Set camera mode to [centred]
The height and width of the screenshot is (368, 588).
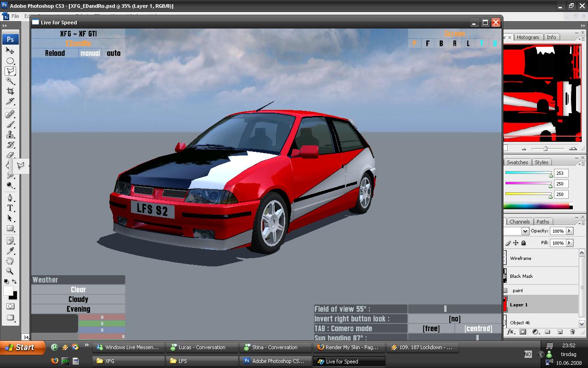[478, 328]
